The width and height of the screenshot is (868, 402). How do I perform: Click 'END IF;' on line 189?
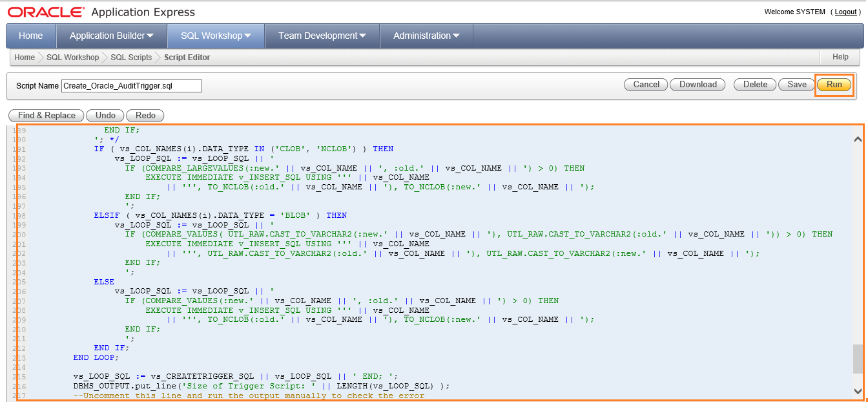coord(122,130)
